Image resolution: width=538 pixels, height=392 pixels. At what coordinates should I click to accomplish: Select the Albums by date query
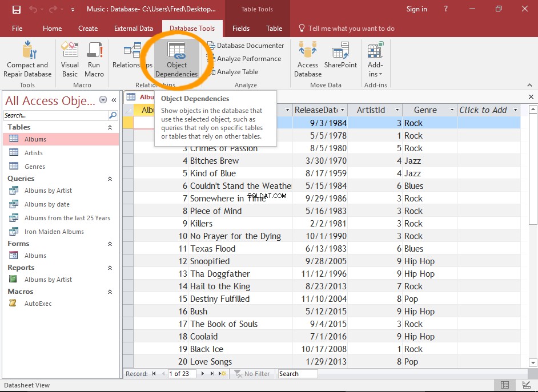point(61,204)
